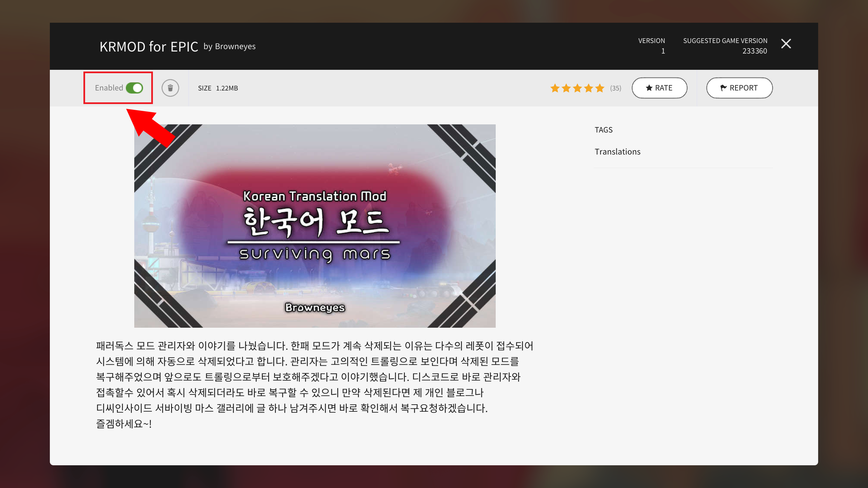Select the Translations tag
Viewport: 868px width, 488px height.
point(617,152)
